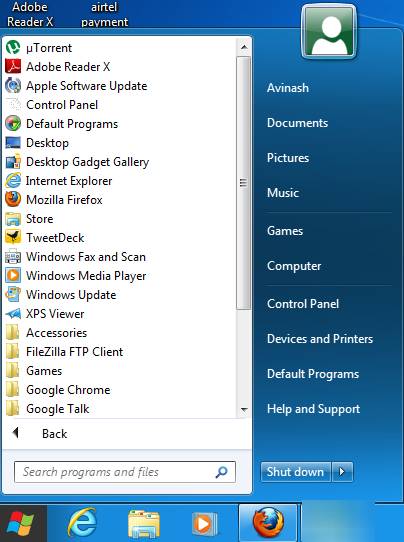The height and width of the screenshot is (542, 404).
Task: Open the Avinash user folder
Action: (x=288, y=88)
